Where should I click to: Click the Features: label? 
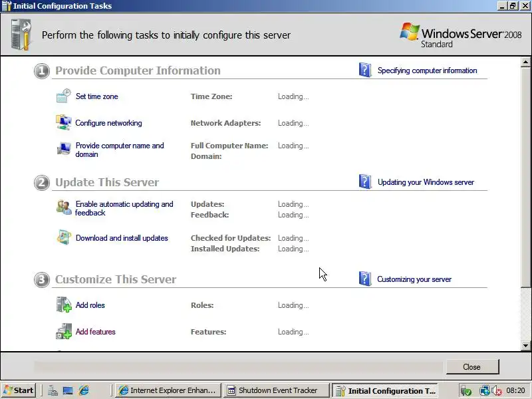(208, 332)
